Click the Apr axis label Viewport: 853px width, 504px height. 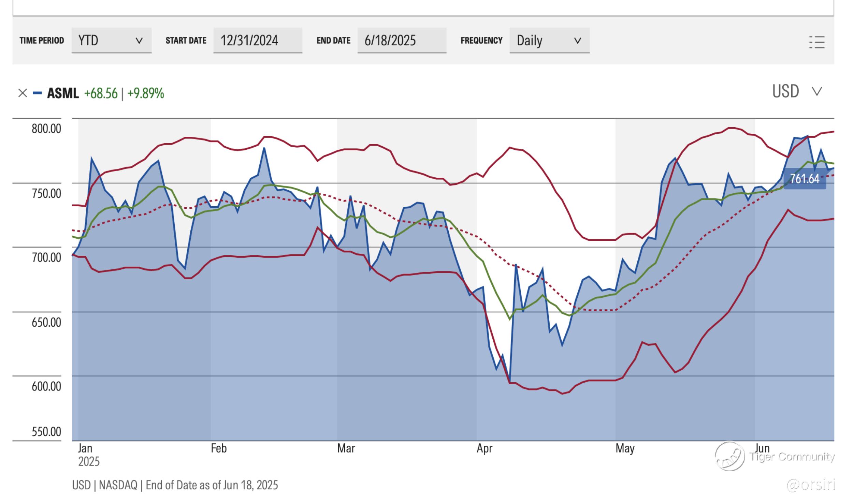click(485, 448)
